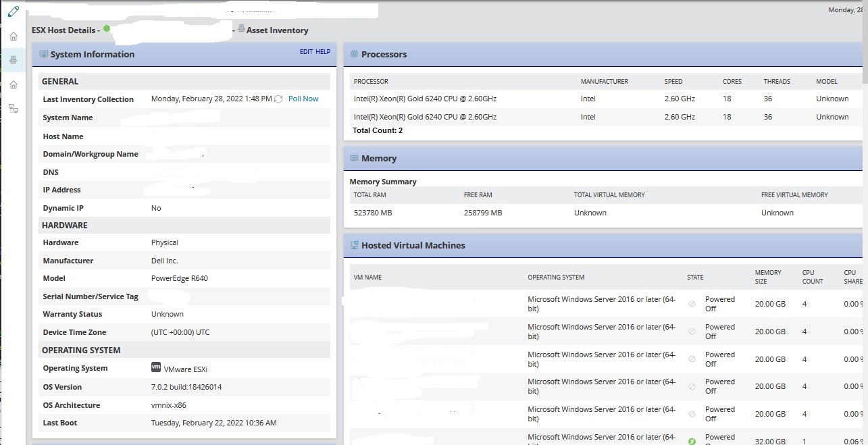Click the vmnix-x86 architecture value
This screenshot has height=445, width=868.
pos(169,405)
